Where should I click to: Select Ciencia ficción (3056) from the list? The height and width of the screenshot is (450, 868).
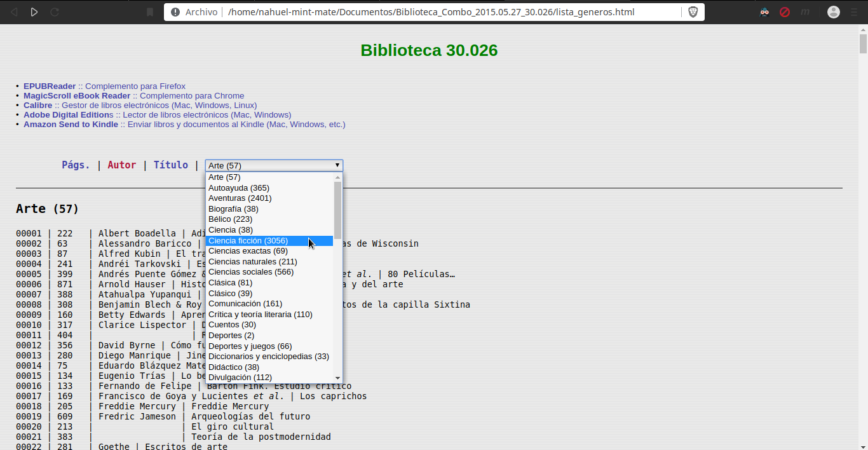248,241
